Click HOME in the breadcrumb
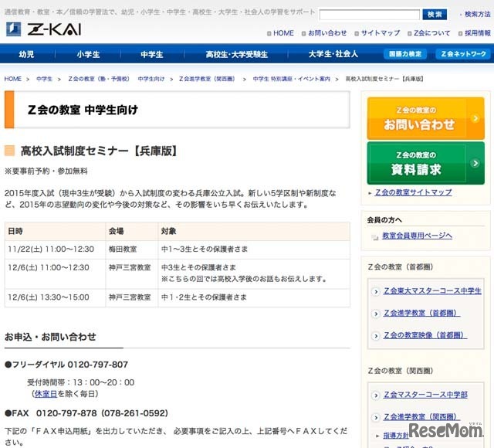The width and height of the screenshot is (494, 448). [x=13, y=79]
